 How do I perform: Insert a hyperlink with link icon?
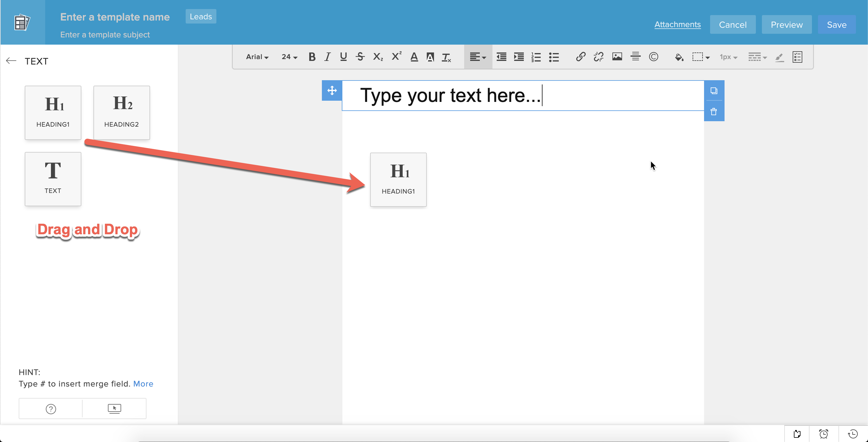click(x=580, y=57)
